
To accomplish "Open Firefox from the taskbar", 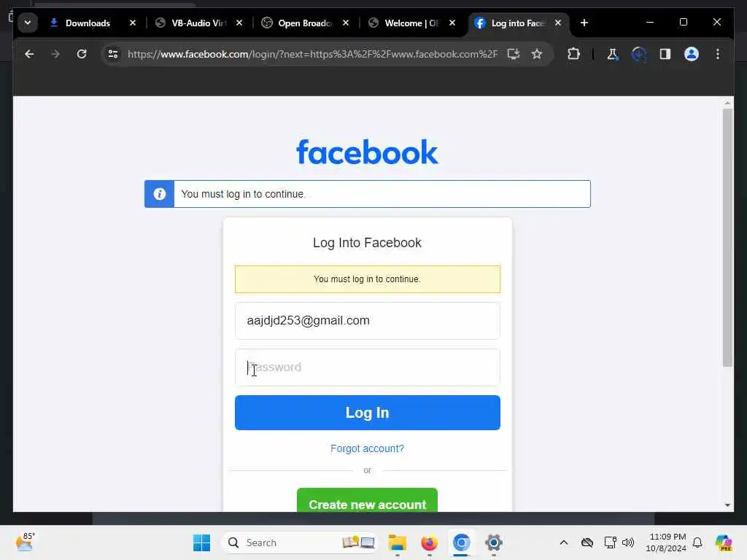I will 429,542.
